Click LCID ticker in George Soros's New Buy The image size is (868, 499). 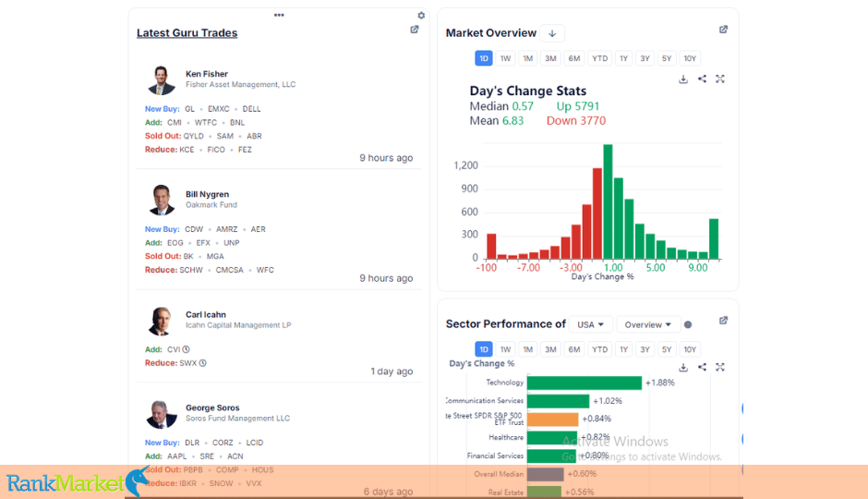pyautogui.click(x=255, y=443)
